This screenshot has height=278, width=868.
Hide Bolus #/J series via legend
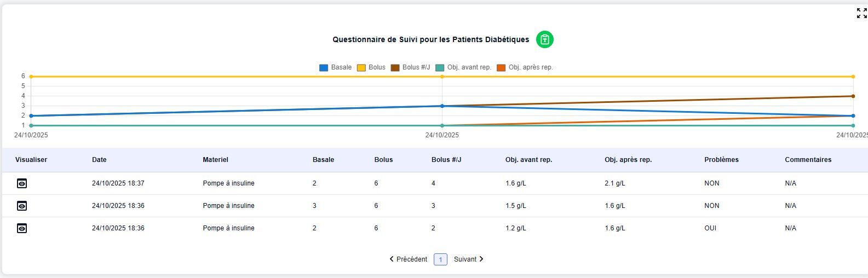coord(410,67)
